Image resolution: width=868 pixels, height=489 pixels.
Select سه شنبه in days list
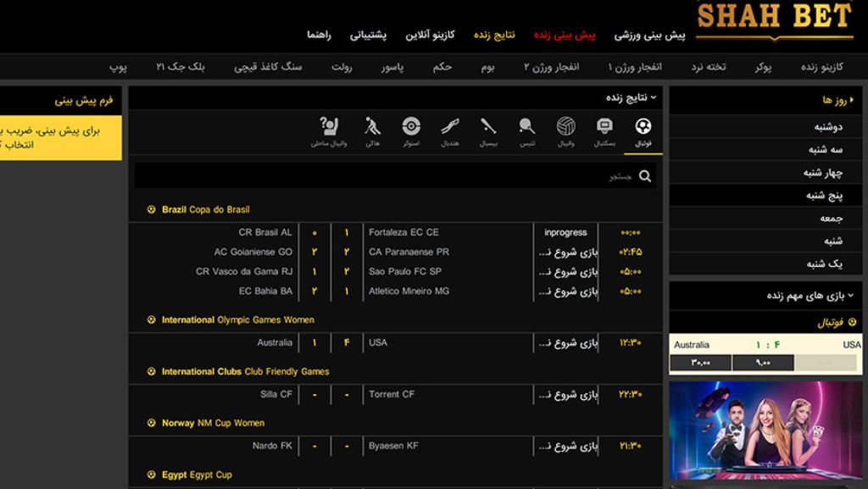[x=765, y=149]
